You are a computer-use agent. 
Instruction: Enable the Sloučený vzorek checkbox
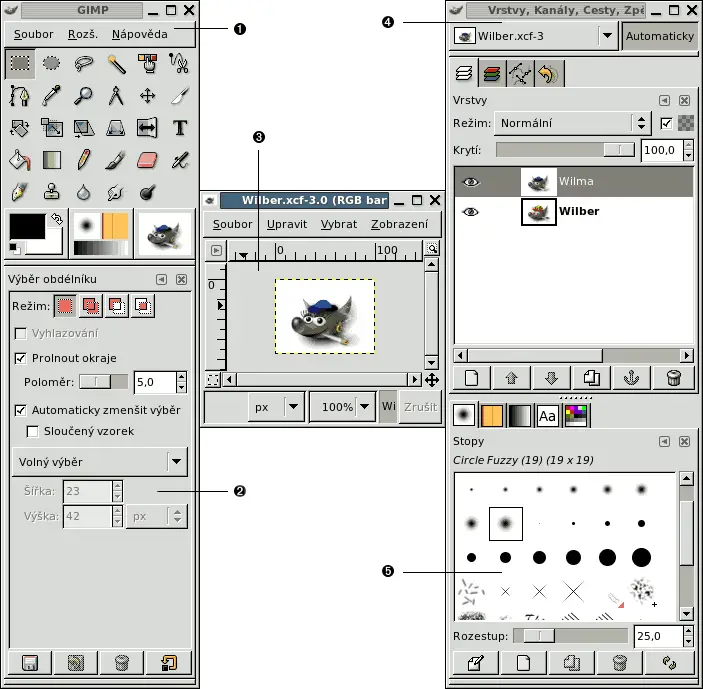tap(34, 431)
